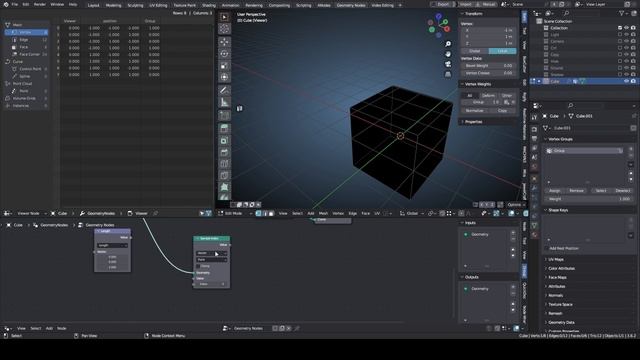Click the pin icon in spreadsheet header
The width and height of the screenshot is (640, 360).
pos(156,213)
